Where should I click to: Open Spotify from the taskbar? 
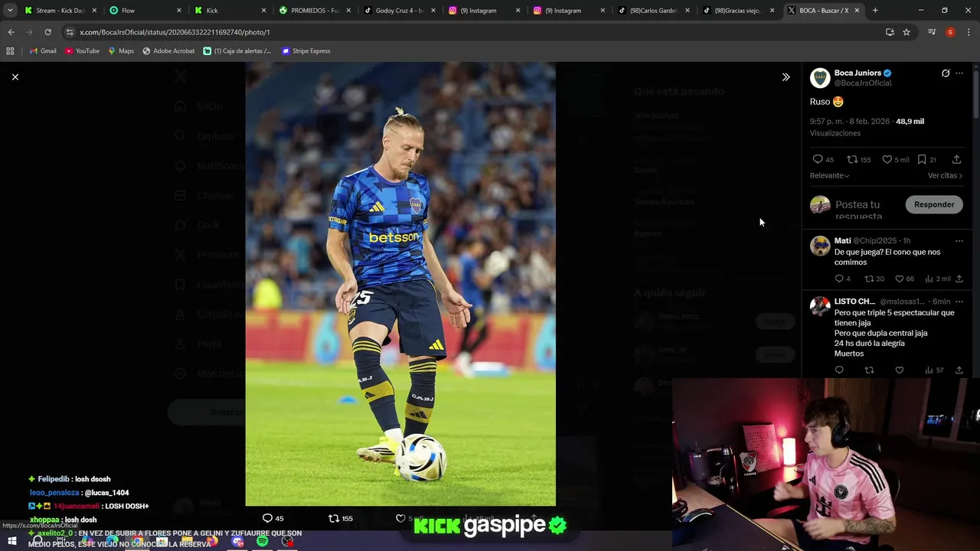pos(263,542)
